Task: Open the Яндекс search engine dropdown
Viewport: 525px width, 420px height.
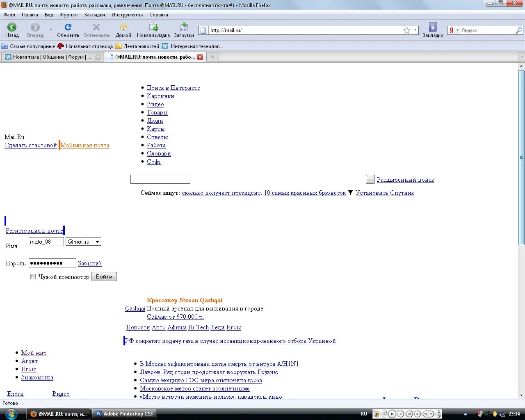Action: tap(457, 30)
